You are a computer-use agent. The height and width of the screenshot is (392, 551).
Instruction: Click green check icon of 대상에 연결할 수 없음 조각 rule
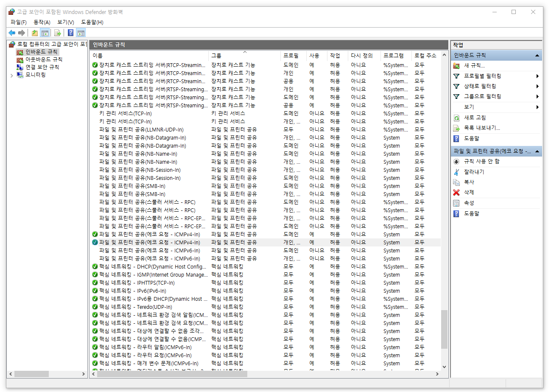[x=95, y=331]
